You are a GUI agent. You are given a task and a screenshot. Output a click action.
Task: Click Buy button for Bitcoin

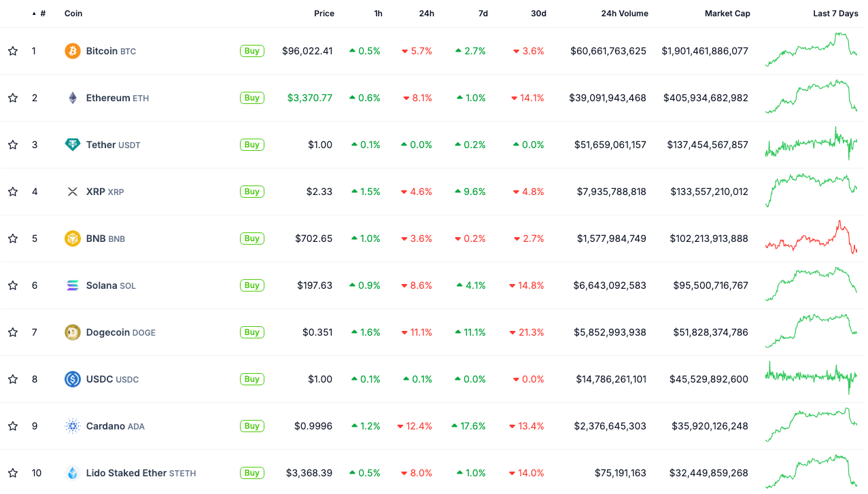click(252, 51)
